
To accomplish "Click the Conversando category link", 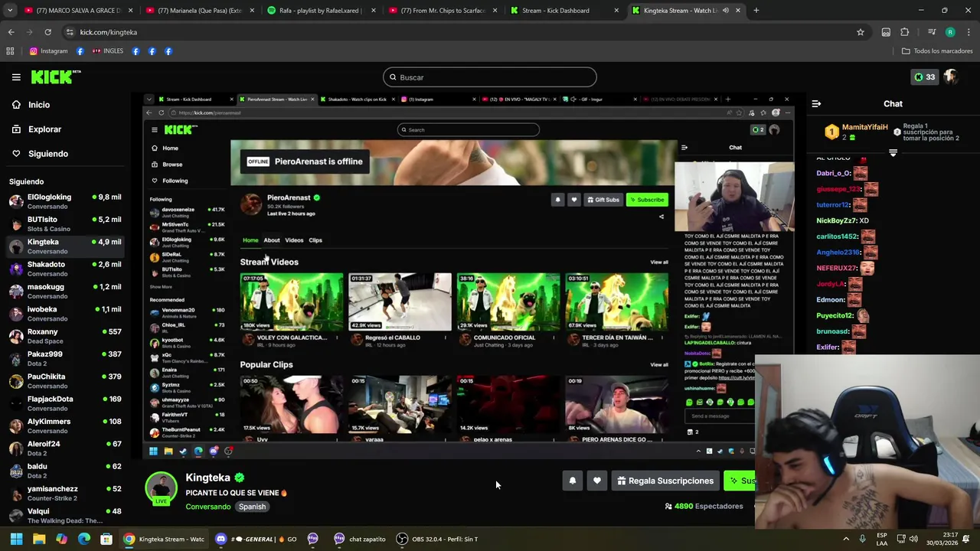I will 207,507.
